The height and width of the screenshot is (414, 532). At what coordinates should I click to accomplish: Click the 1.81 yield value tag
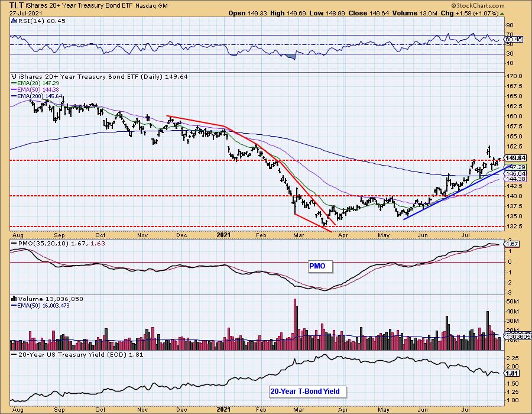click(x=512, y=374)
